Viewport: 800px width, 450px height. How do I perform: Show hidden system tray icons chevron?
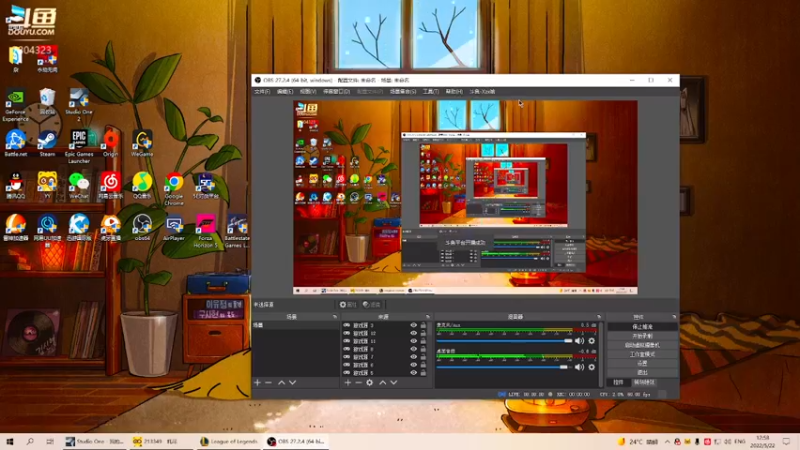[x=667, y=441]
